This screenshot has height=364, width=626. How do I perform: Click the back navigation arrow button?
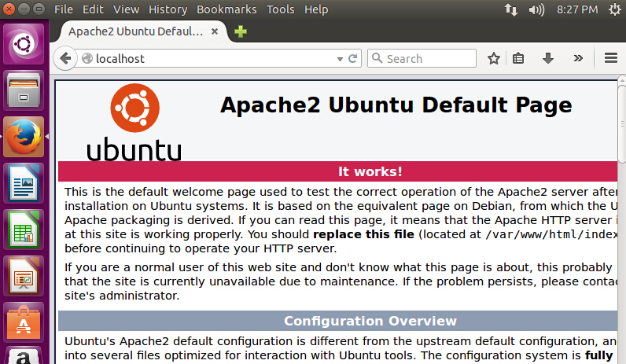(x=66, y=58)
